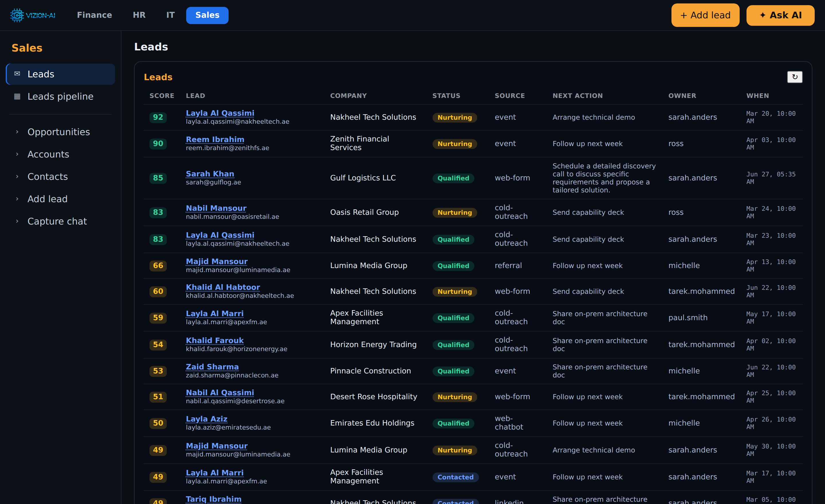This screenshot has width=825, height=504.
Task: Click the Gulf Logistics LLC company cell
Action: coord(363,178)
